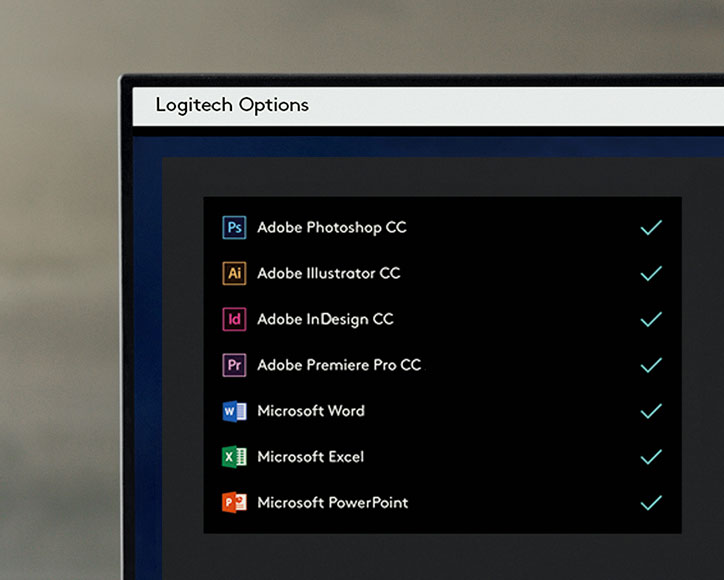
Task: Select the "Microsoft Word" label
Action: click(x=311, y=411)
